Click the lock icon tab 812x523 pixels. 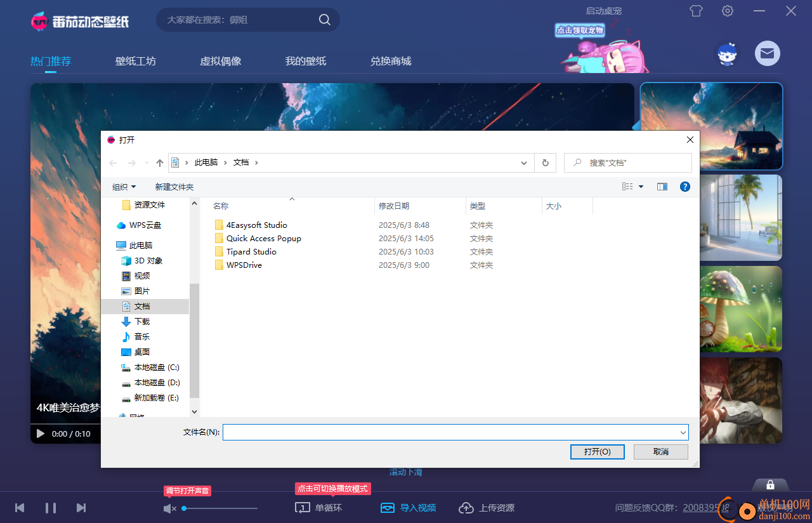coord(770,485)
